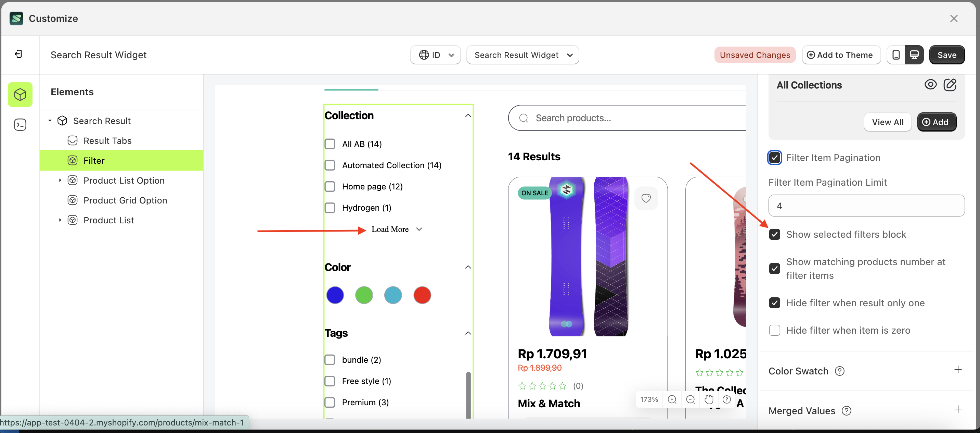The height and width of the screenshot is (433, 980).
Task: Expand the Color Swatch section
Action: (957, 370)
